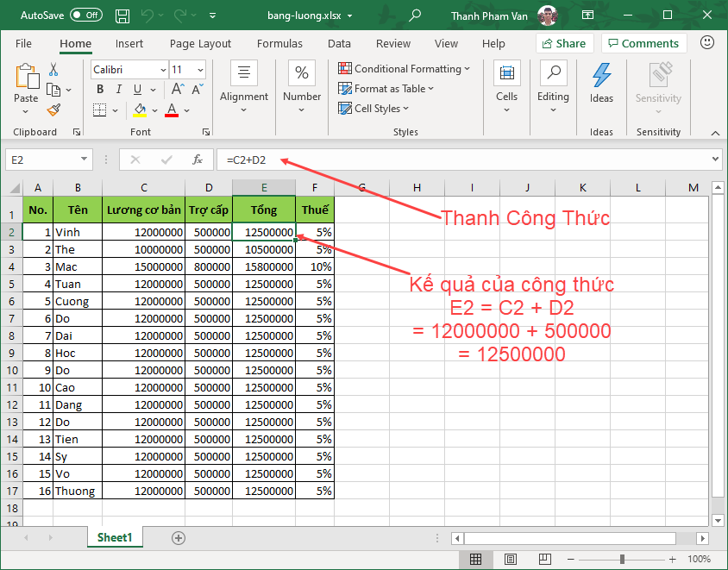728x570 pixels.
Task: Switch to Normal view in status bar
Action: pos(475,559)
